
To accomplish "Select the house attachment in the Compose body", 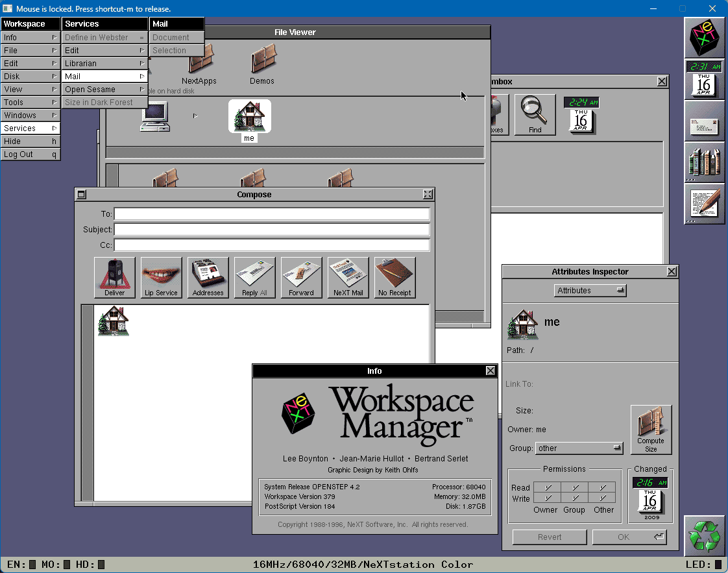I will pos(114,321).
